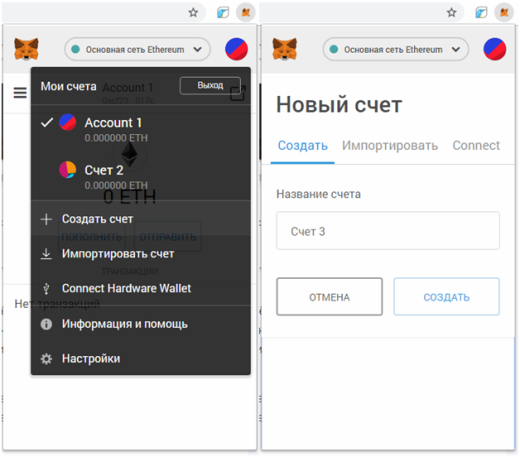Click 0.000000 ETH balance under Счет 2

point(116,185)
